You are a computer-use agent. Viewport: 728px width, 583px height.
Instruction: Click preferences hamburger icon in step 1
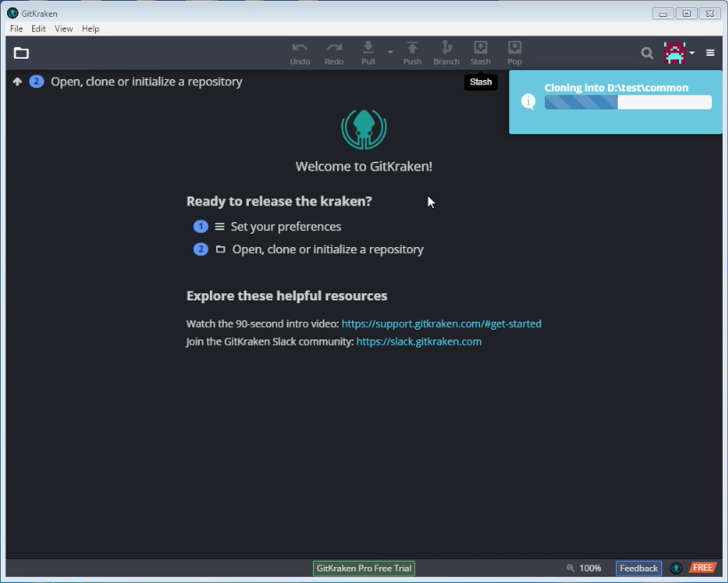220,227
